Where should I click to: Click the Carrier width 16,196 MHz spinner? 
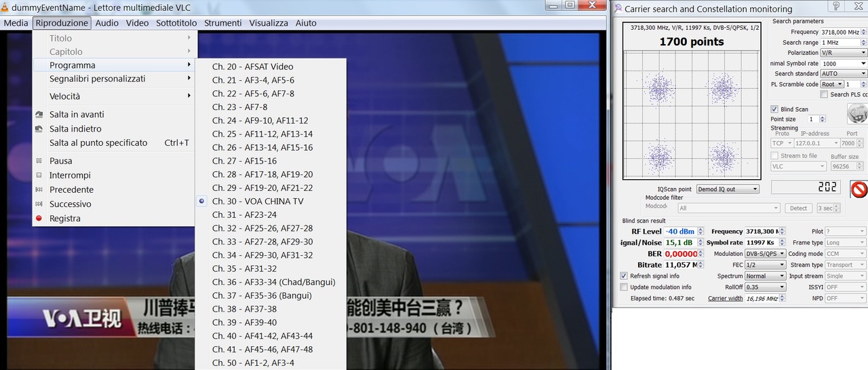(x=782, y=299)
